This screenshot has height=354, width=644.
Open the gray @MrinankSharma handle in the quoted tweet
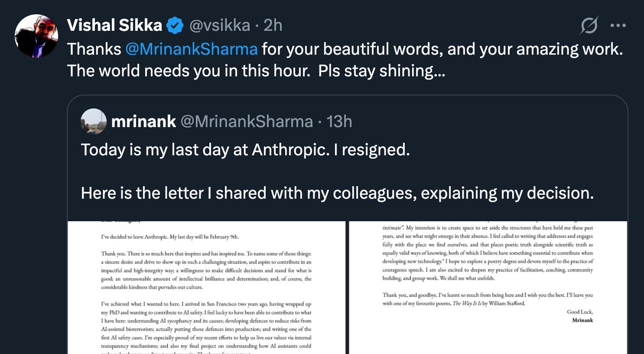coord(247,122)
